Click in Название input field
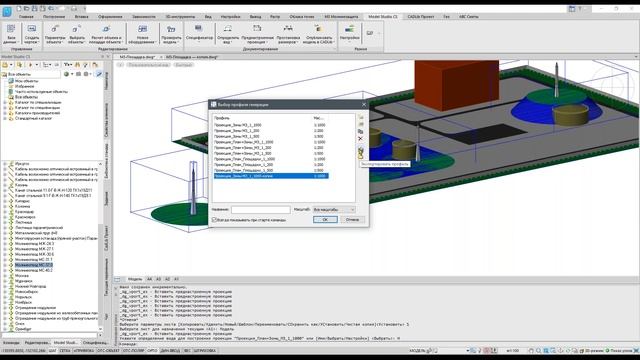The width and height of the screenshot is (640, 360). click(261, 209)
